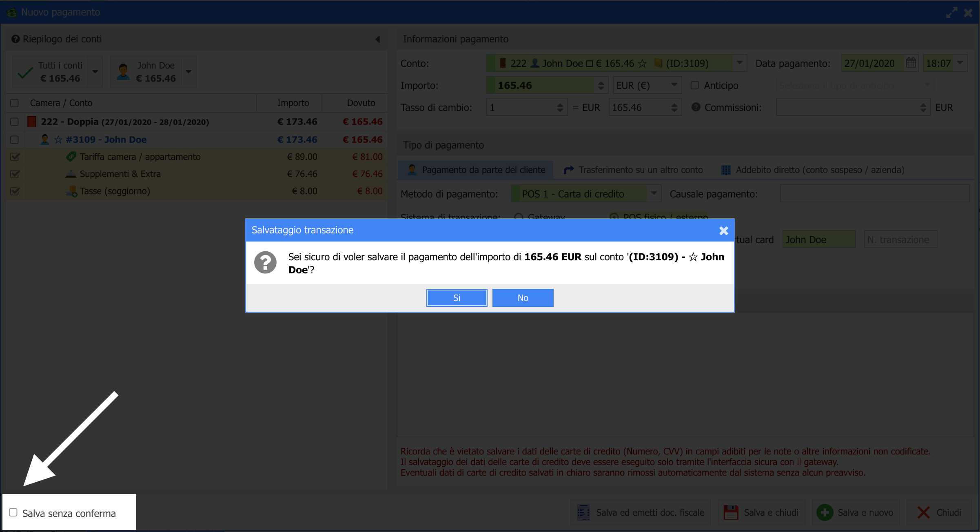The image size is (980, 532).
Task: Adjust the Tasso di cambio spinner
Action: (x=560, y=108)
